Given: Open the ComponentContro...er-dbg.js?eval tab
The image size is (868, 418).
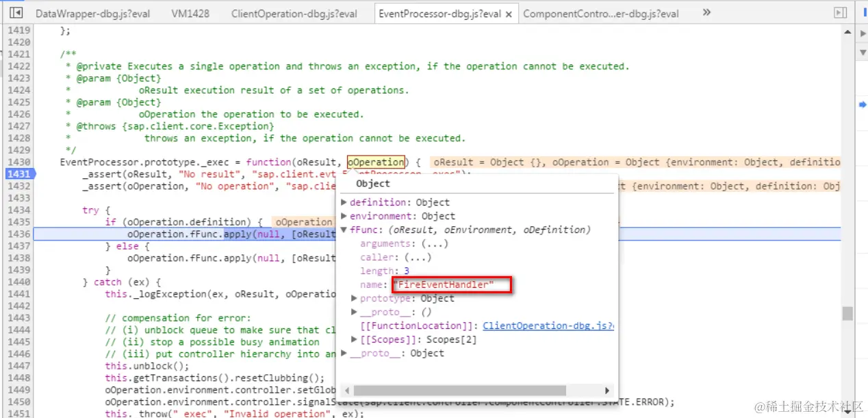Looking at the screenshot, I should [601, 14].
